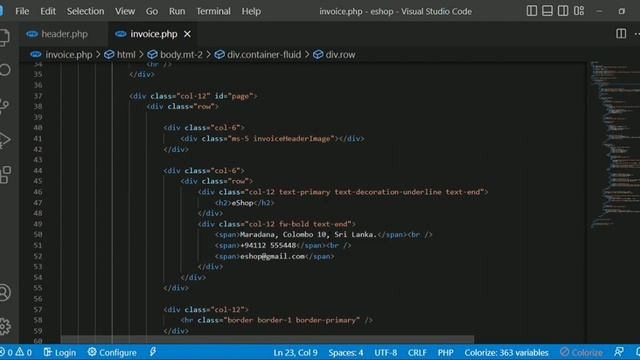Select the invoice.php tab

pos(153,34)
